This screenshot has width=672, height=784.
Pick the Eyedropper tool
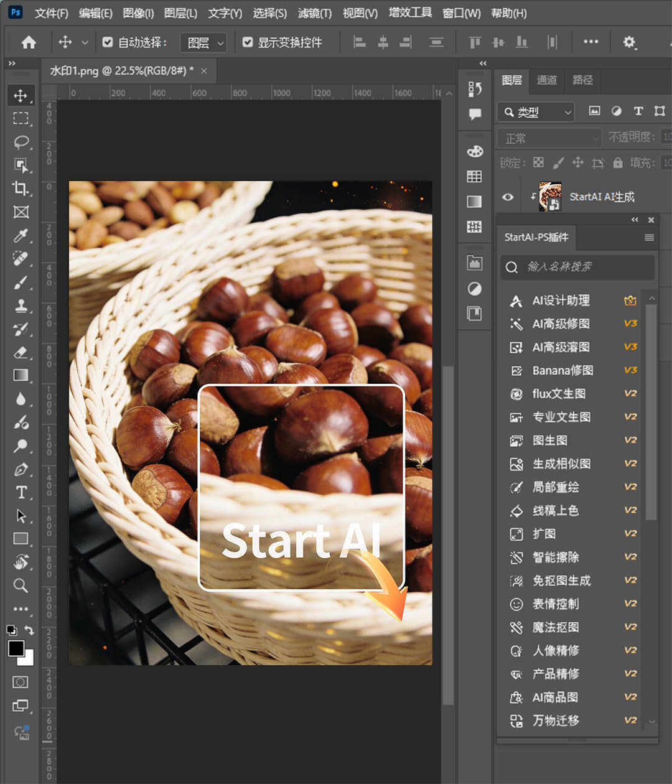point(21,235)
